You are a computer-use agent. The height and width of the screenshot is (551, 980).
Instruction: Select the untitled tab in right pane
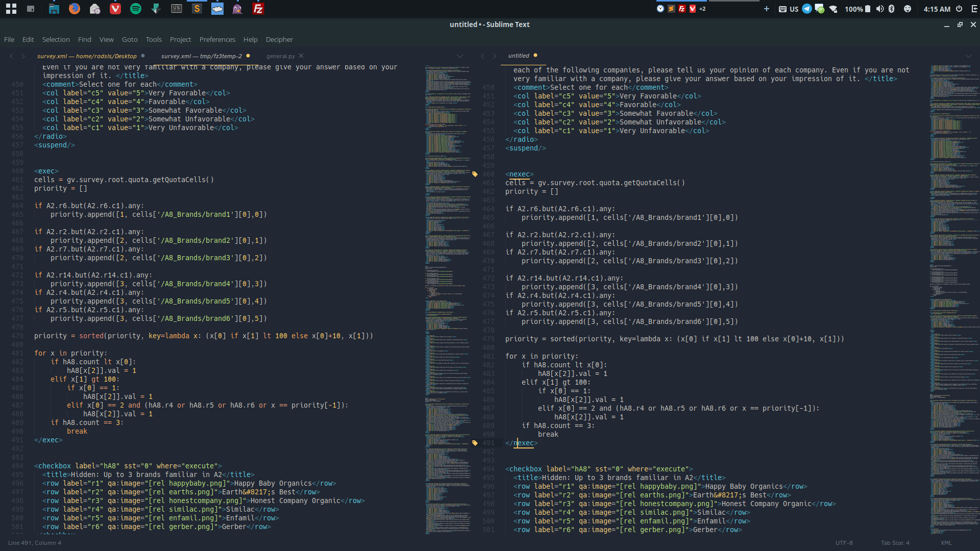[519, 56]
